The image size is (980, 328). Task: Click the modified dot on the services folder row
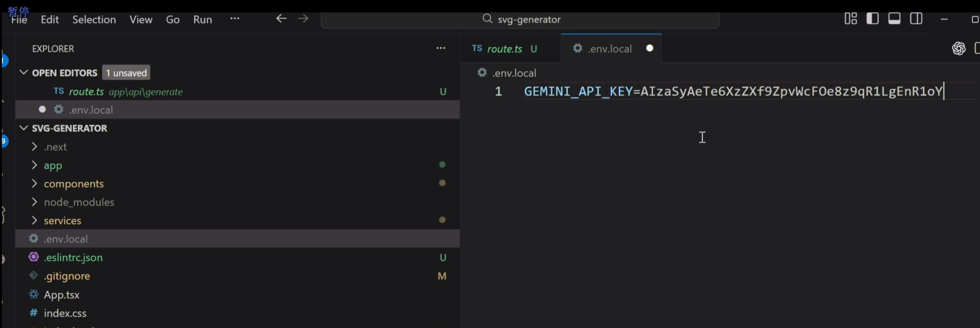coord(442,220)
